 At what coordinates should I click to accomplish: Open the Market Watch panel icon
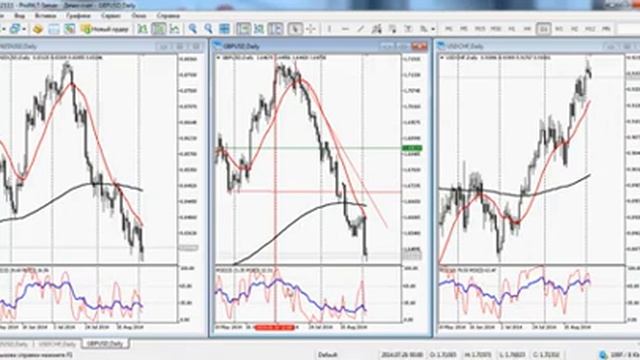38,29
